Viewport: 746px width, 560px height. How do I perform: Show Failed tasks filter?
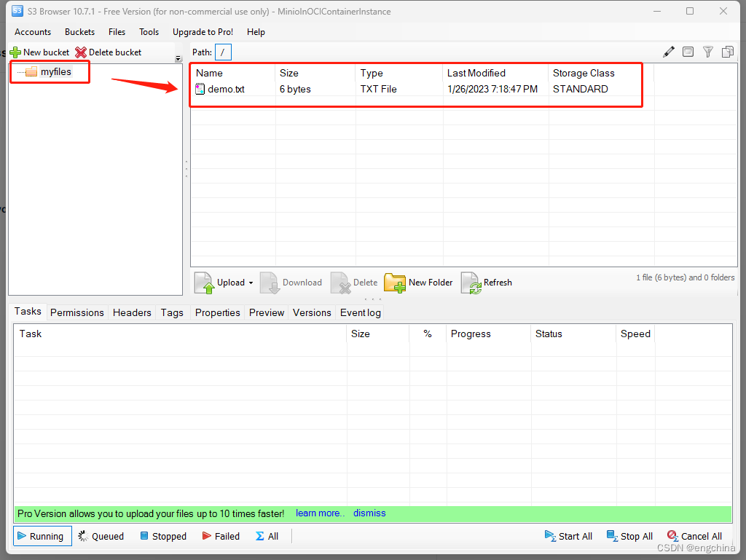click(221, 536)
